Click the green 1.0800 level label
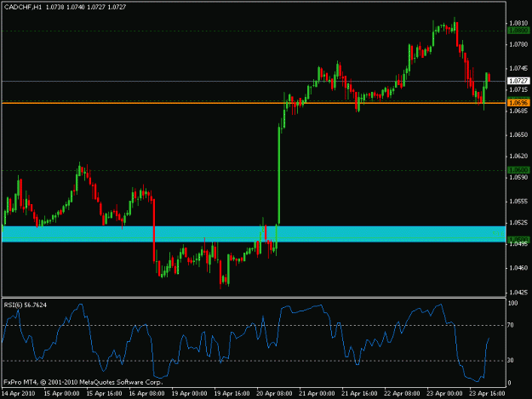532x399 pixels. click(518, 31)
